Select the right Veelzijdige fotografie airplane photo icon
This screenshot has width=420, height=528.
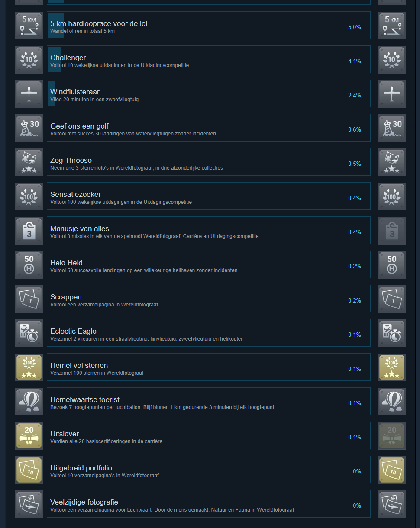[392, 504]
